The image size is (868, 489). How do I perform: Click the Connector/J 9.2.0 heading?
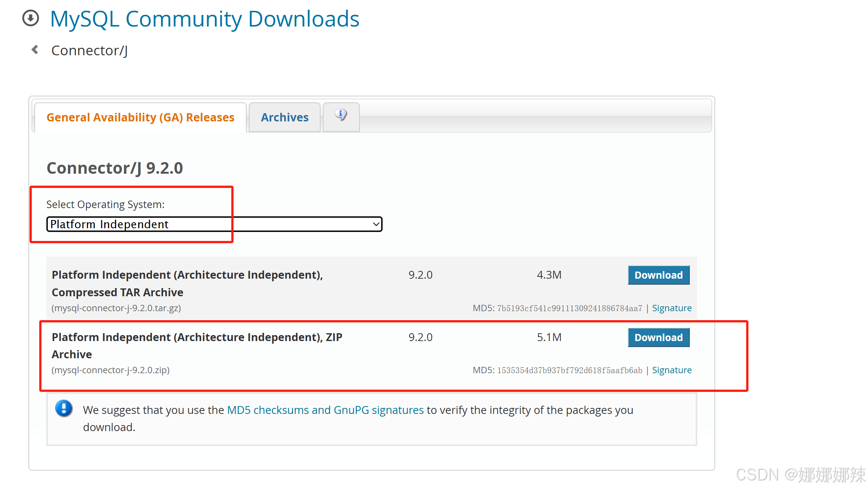click(115, 168)
